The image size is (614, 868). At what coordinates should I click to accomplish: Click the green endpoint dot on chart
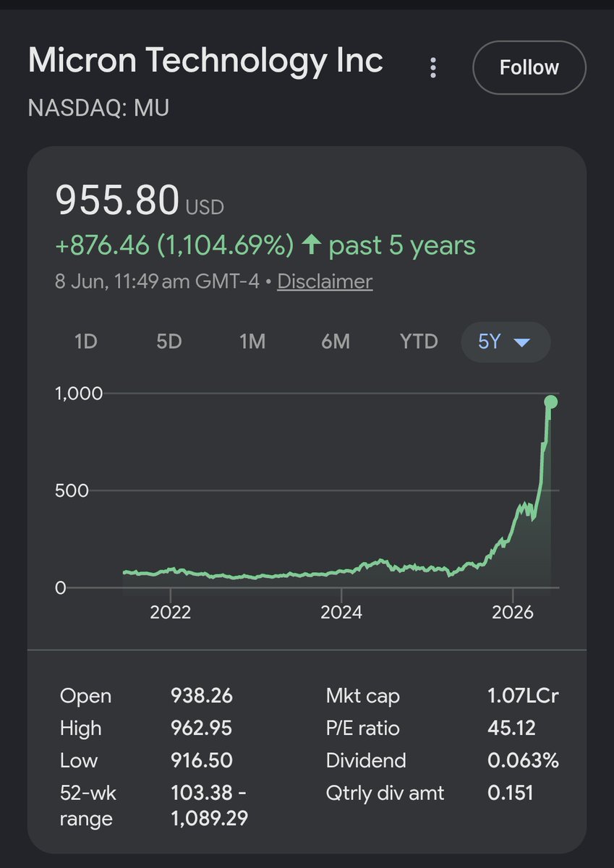point(550,401)
